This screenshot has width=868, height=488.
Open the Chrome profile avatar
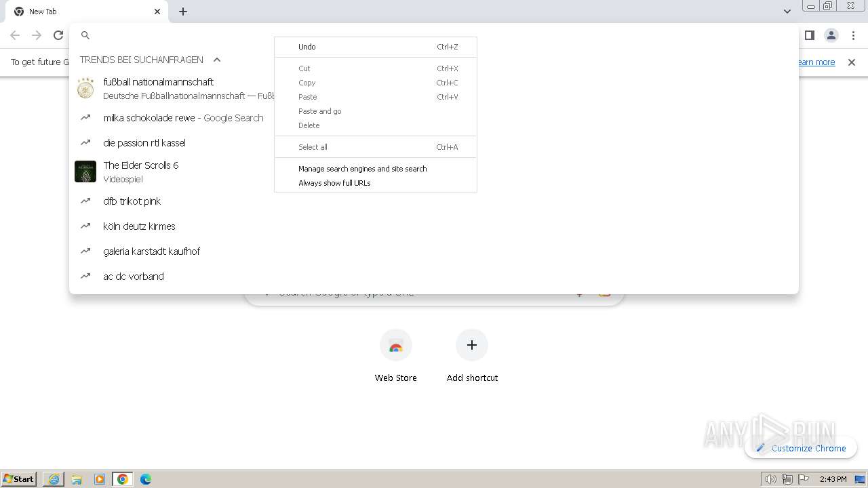[x=831, y=35]
